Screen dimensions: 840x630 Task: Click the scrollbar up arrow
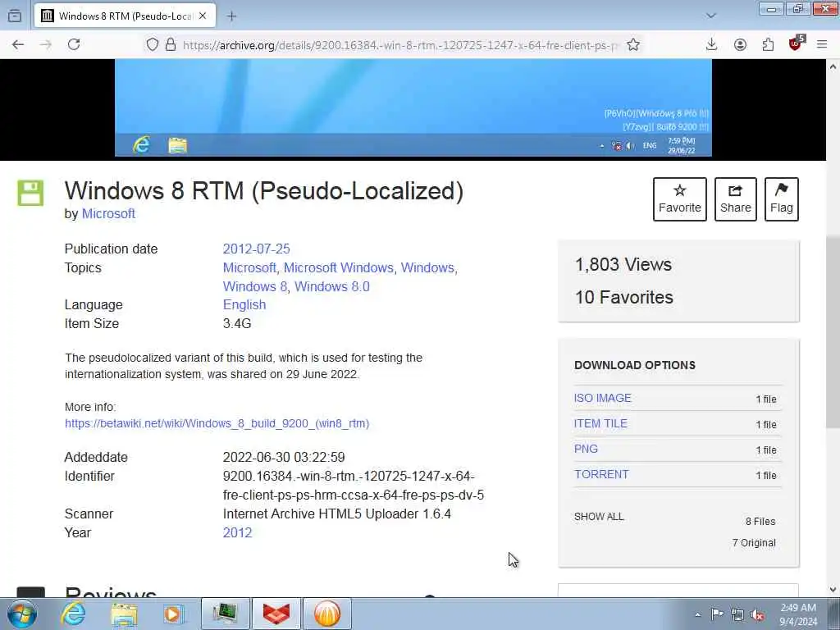[x=833, y=67]
